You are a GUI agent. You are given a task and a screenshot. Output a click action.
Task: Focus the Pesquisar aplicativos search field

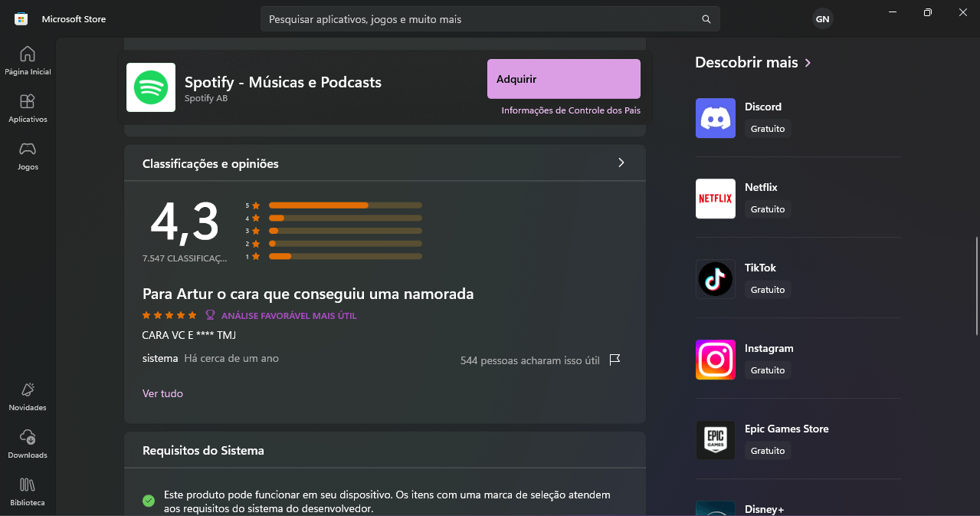coord(479,19)
